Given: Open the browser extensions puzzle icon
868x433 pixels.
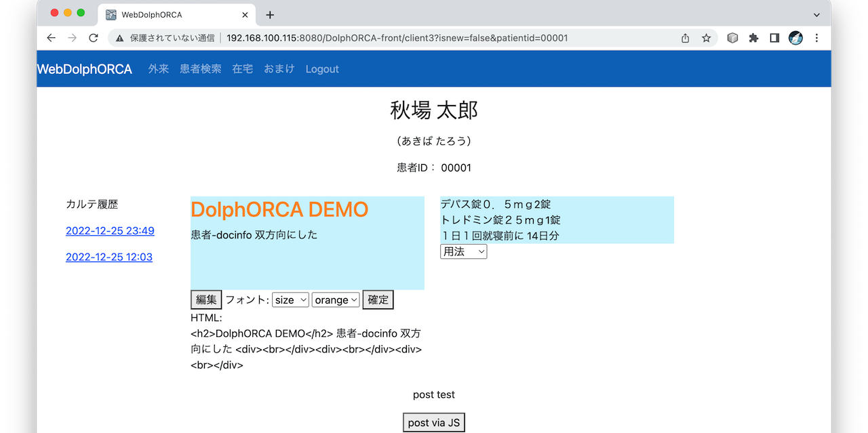Looking at the screenshot, I should pos(753,38).
